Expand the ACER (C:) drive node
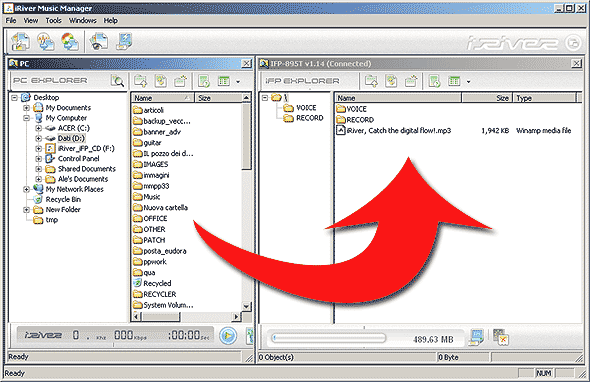 (38, 128)
